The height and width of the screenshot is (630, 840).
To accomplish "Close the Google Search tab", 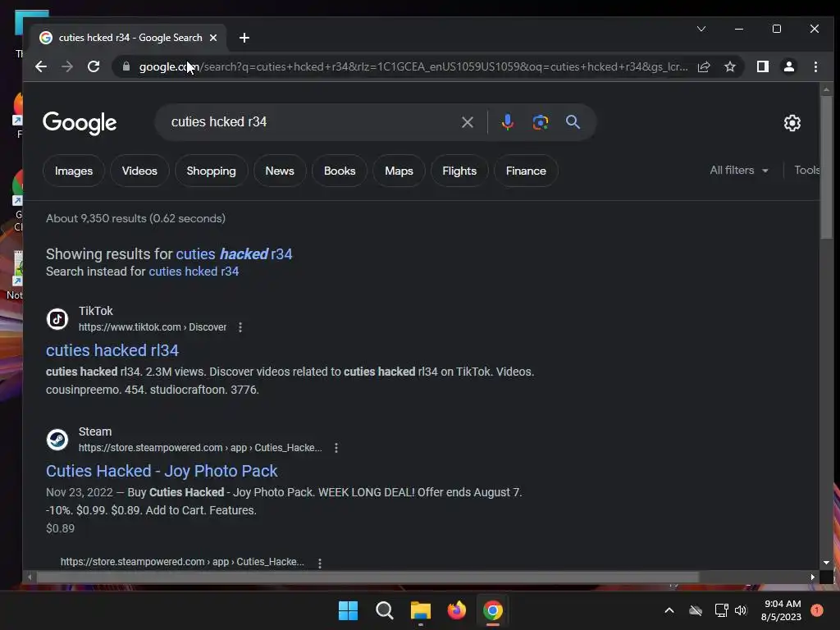I will pos(213,38).
